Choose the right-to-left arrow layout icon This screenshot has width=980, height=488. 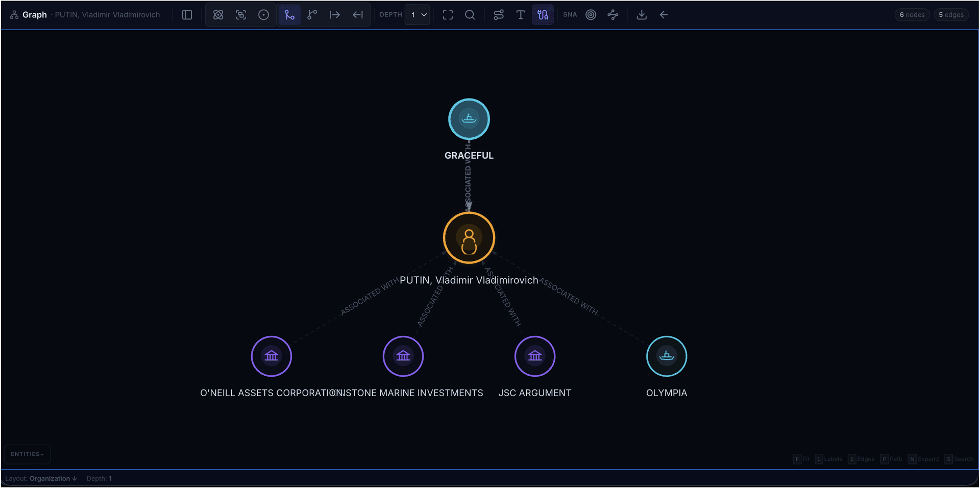[358, 15]
